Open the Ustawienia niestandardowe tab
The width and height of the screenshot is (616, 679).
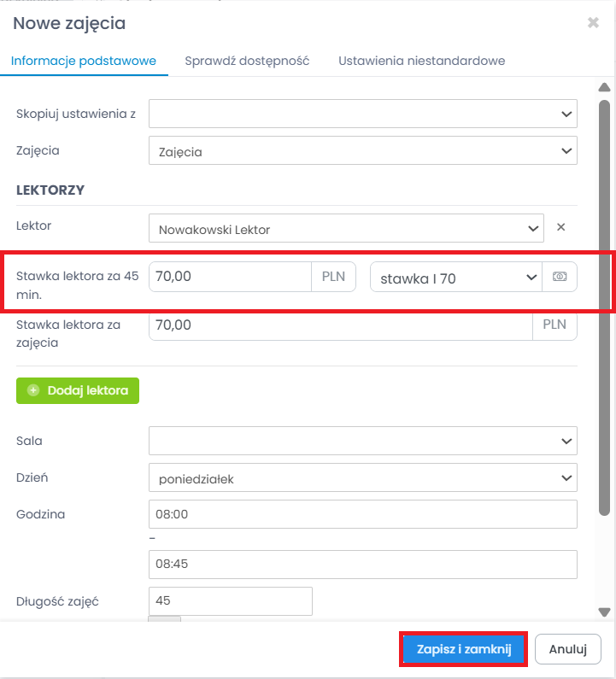(x=421, y=61)
